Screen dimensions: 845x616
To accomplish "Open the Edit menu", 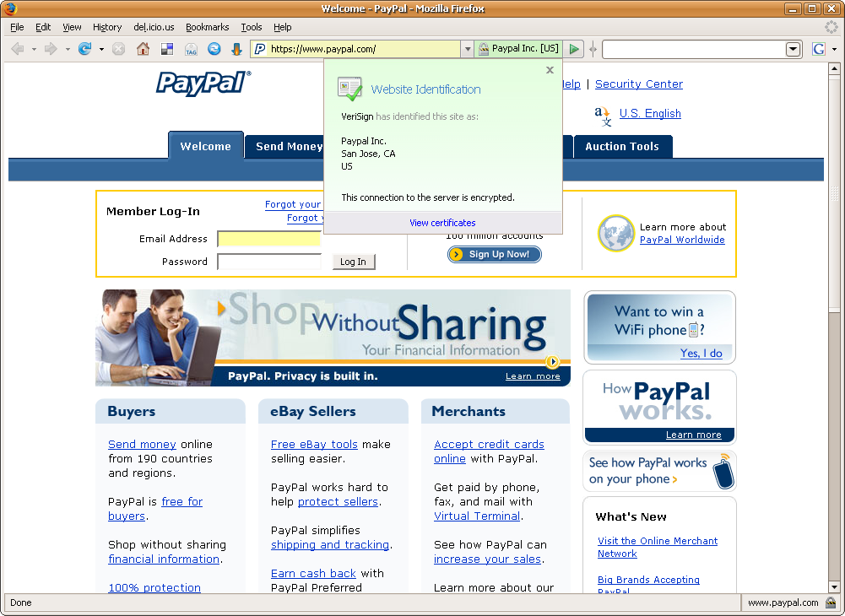I will tap(43, 27).
